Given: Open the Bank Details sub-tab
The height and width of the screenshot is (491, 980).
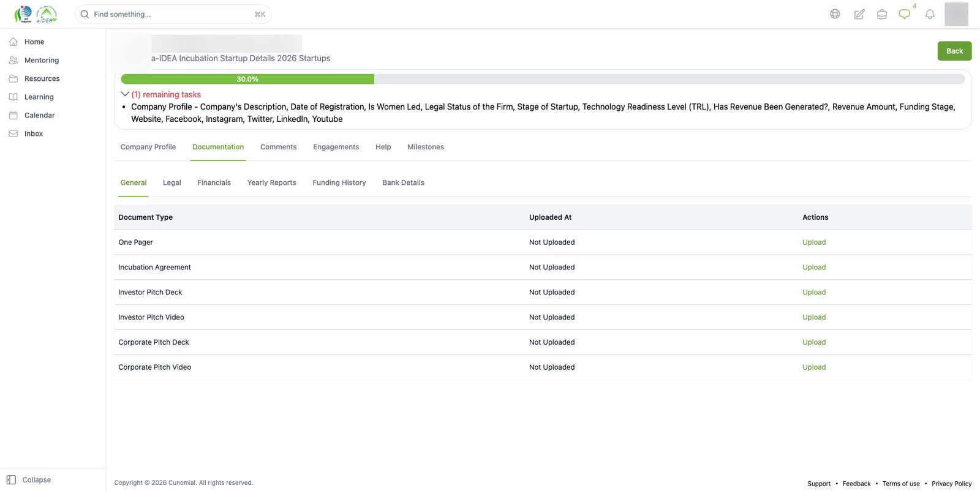Looking at the screenshot, I should [403, 182].
